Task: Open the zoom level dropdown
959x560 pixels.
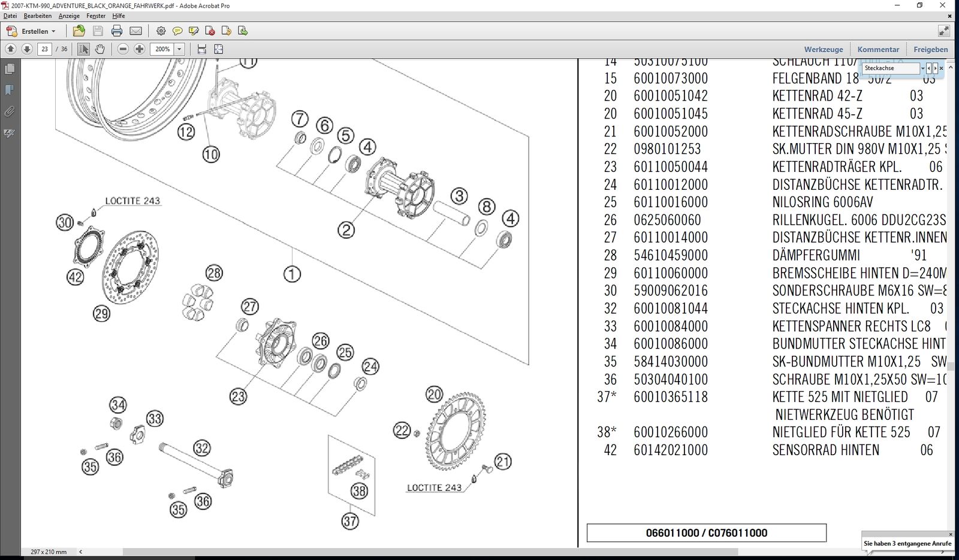Action: (x=179, y=49)
